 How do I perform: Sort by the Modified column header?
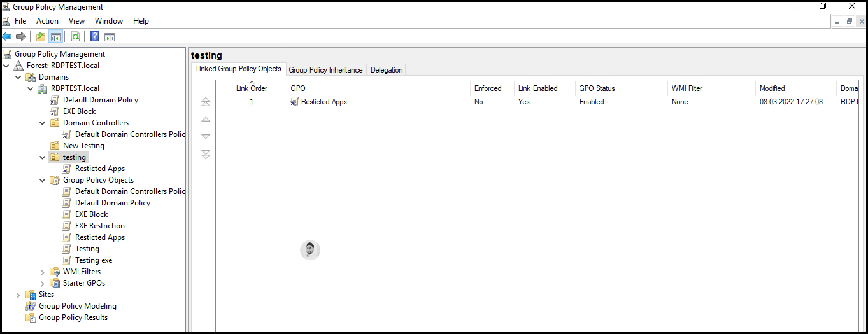pyautogui.click(x=772, y=88)
